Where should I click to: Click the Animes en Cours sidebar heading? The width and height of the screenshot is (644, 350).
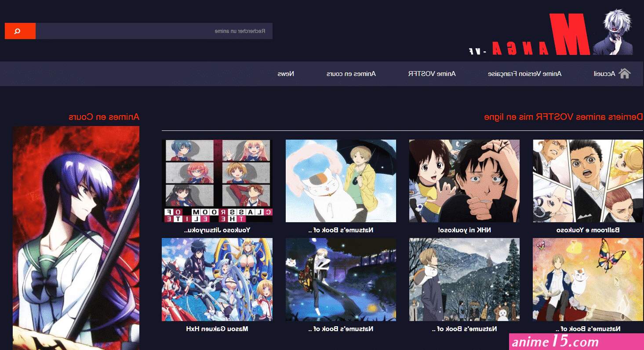coord(104,117)
